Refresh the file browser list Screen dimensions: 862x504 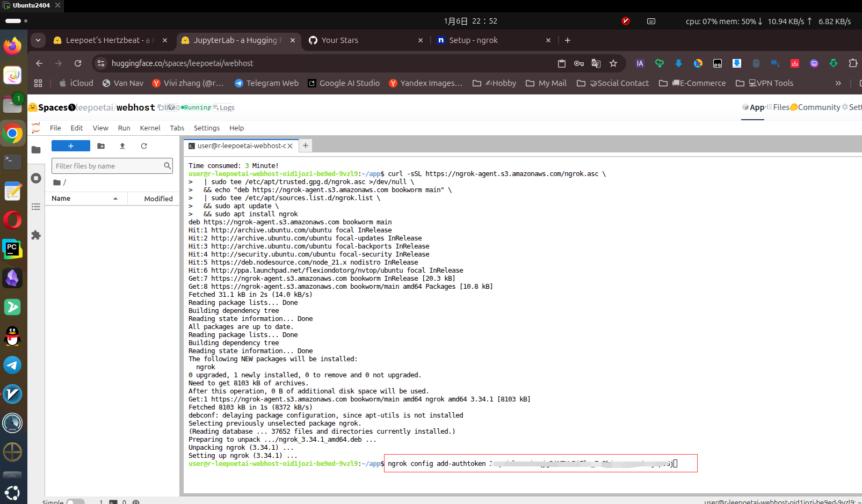[144, 146]
